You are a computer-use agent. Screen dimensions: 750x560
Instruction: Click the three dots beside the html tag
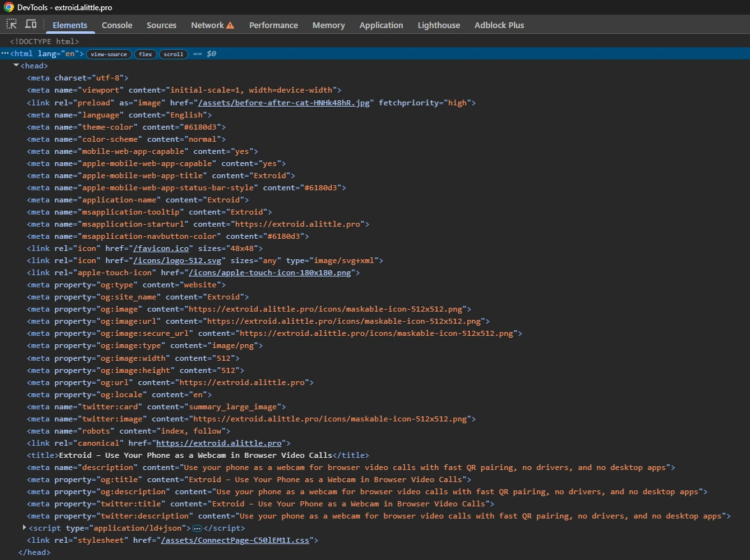[x=4, y=54]
